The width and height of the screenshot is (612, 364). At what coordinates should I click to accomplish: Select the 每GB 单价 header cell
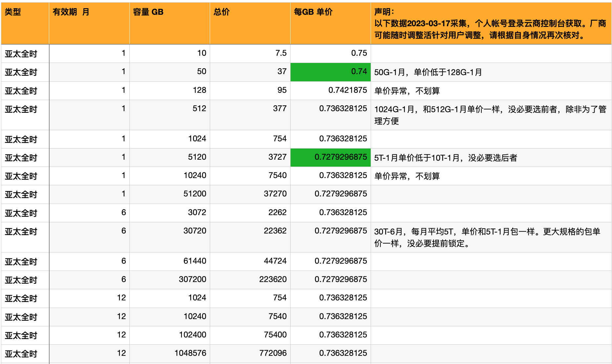click(x=331, y=23)
